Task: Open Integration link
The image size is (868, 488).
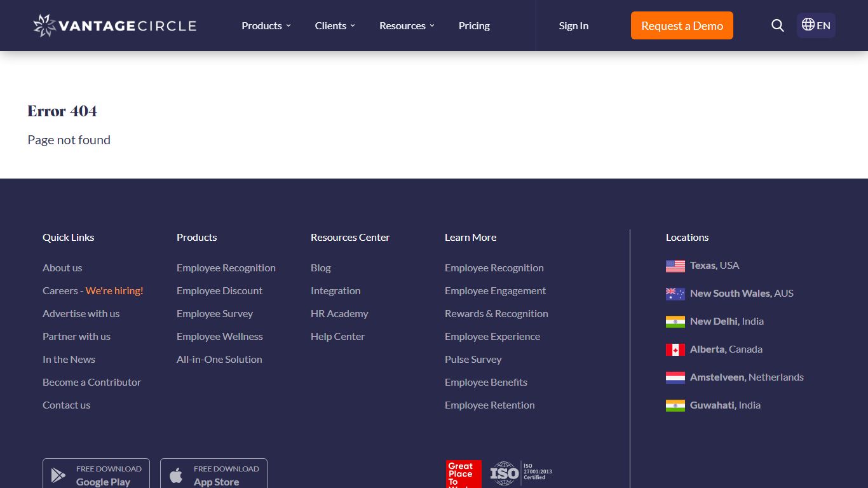Action: coord(336,290)
